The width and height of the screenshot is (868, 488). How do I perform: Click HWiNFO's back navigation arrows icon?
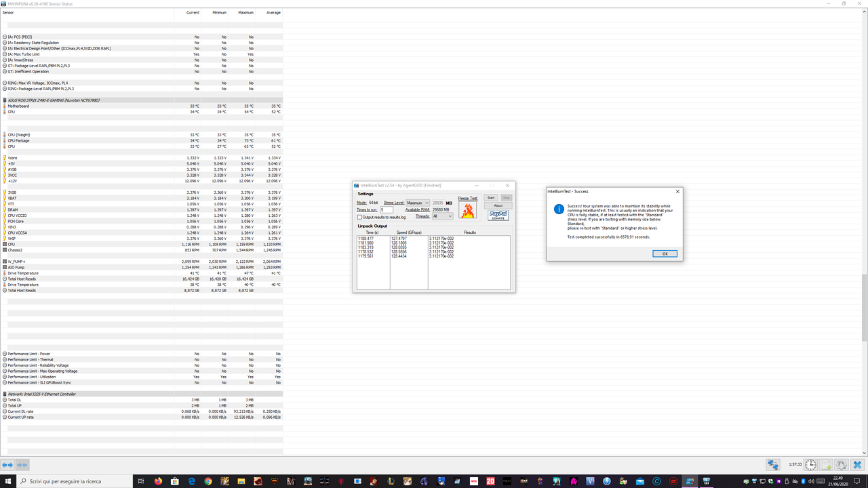(8, 464)
